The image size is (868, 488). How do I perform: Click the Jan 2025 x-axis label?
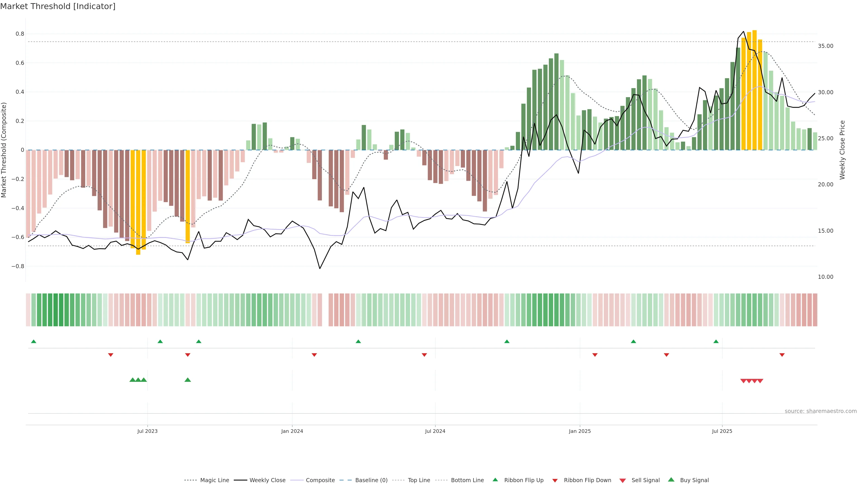[580, 431]
